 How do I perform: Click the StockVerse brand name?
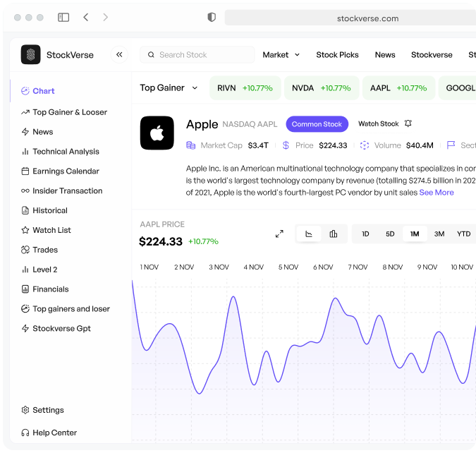pos(70,55)
